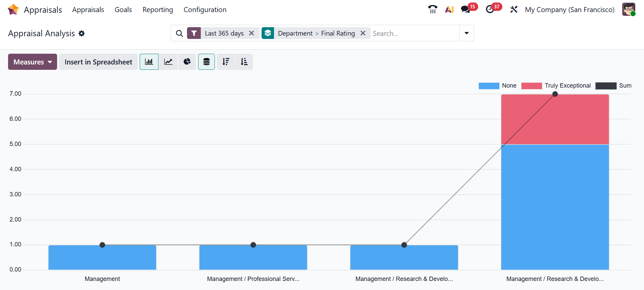Toggle Truly Exceptional legend series
This screenshot has width=644, height=290.
[x=556, y=86]
